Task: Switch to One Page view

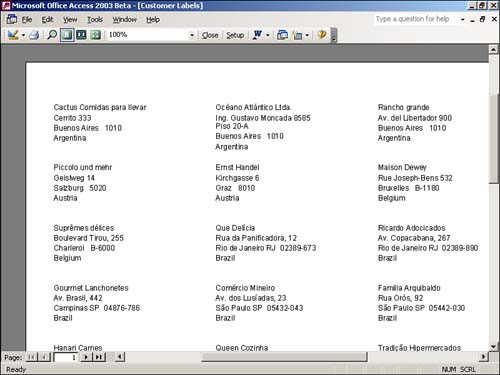Action: [67, 35]
